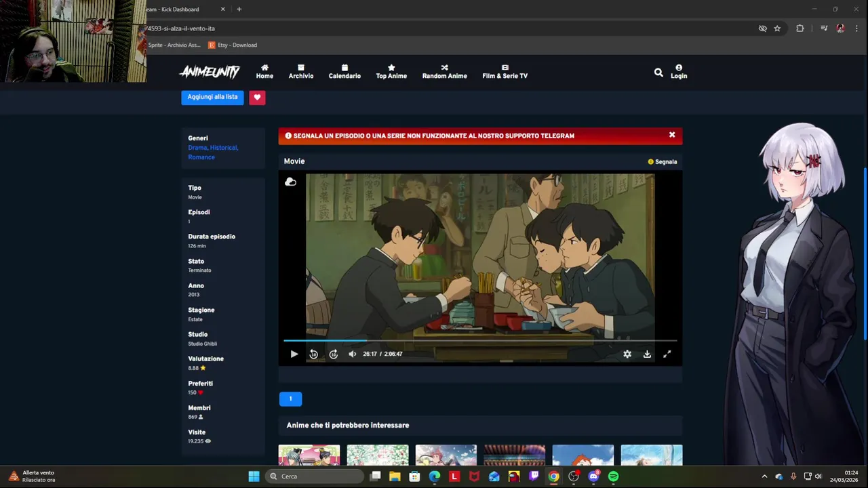This screenshot has height=488, width=868.
Task: Download the video via player icon
Action: [x=647, y=354]
